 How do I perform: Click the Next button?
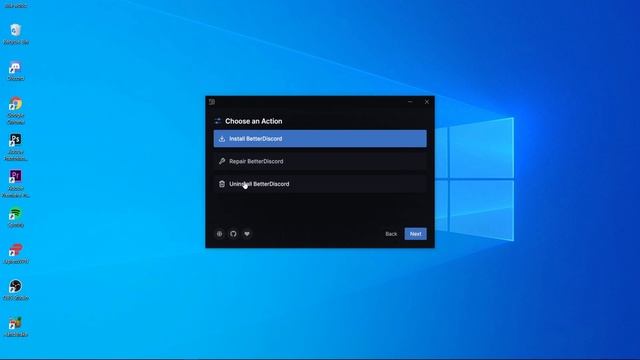[x=416, y=234]
